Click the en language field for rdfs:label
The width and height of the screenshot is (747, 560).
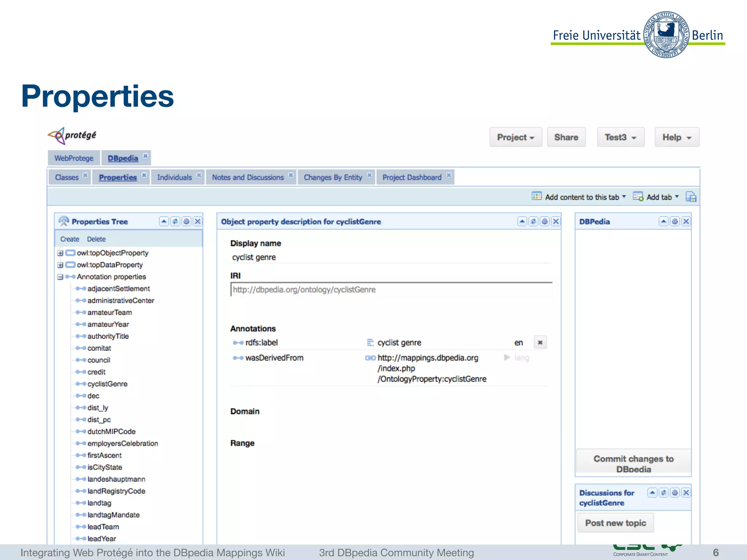coord(519,343)
